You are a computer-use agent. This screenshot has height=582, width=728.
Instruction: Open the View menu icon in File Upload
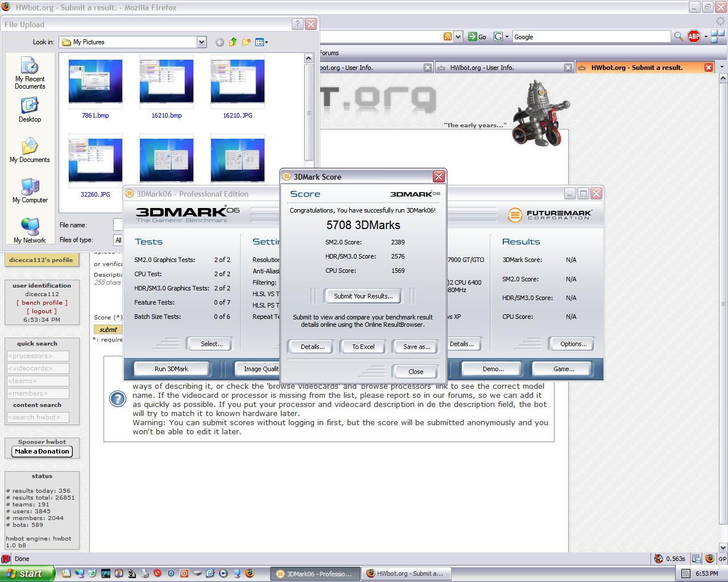pyautogui.click(x=262, y=42)
